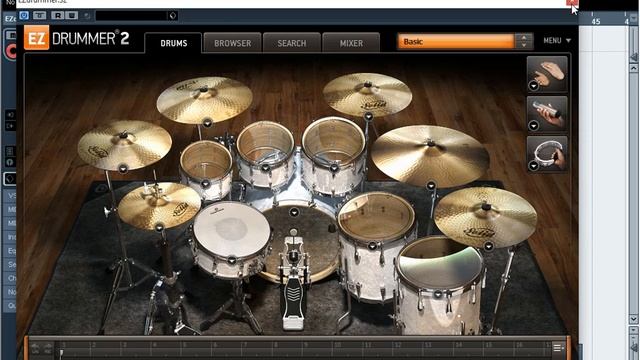
Task: Open shaker dropdown arrow
Action: tap(534, 126)
